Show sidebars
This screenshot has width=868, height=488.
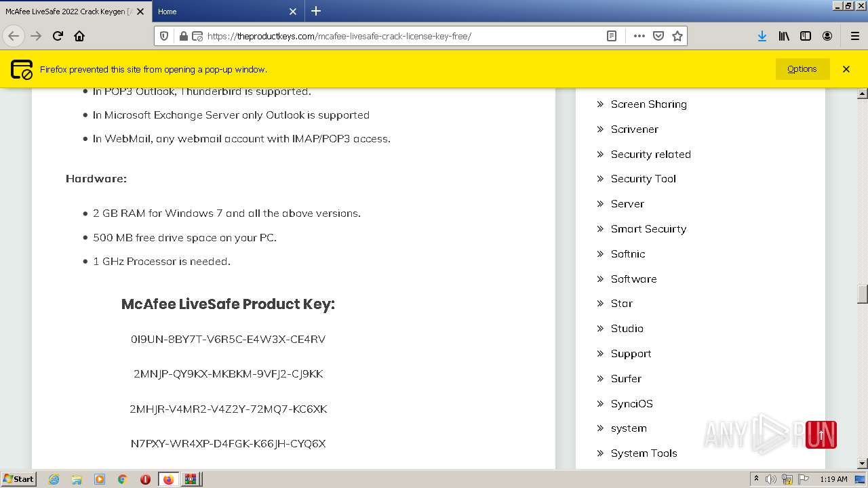pos(806,36)
